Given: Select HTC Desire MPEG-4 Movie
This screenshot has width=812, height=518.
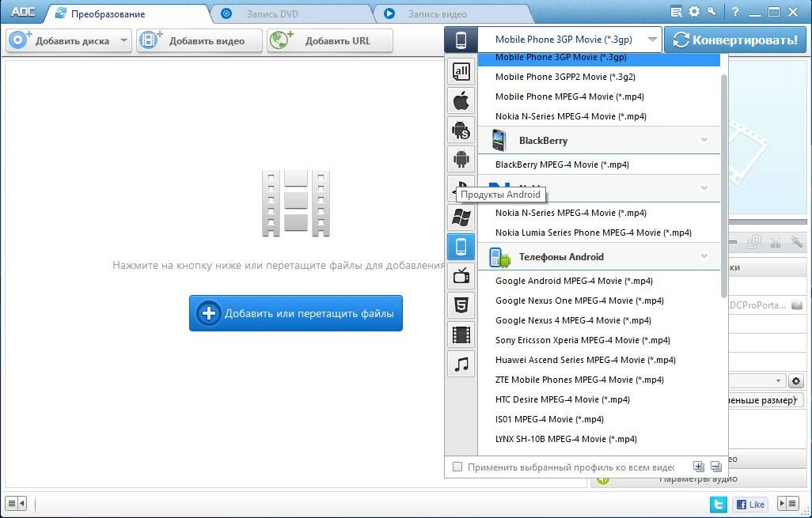Looking at the screenshot, I should (x=598, y=399).
